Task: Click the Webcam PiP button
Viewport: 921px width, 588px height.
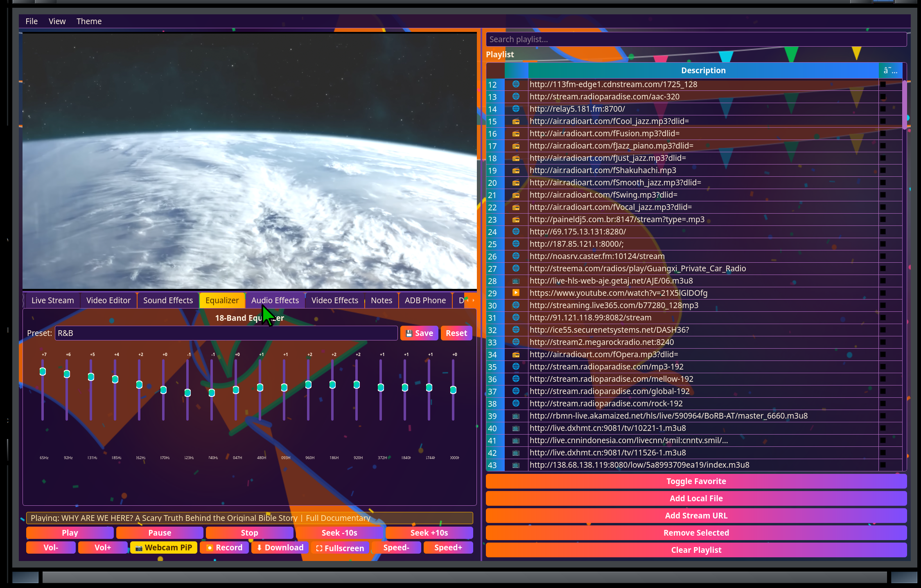Action: pyautogui.click(x=164, y=547)
